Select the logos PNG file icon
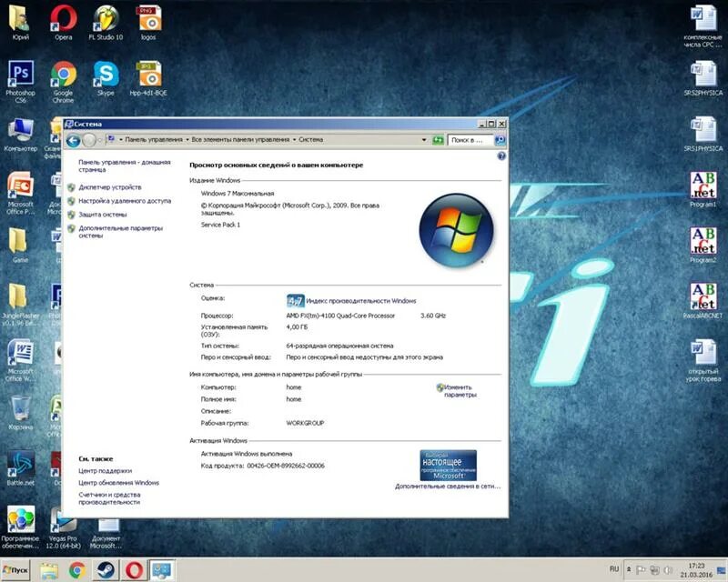728x582 pixels. coord(148,22)
